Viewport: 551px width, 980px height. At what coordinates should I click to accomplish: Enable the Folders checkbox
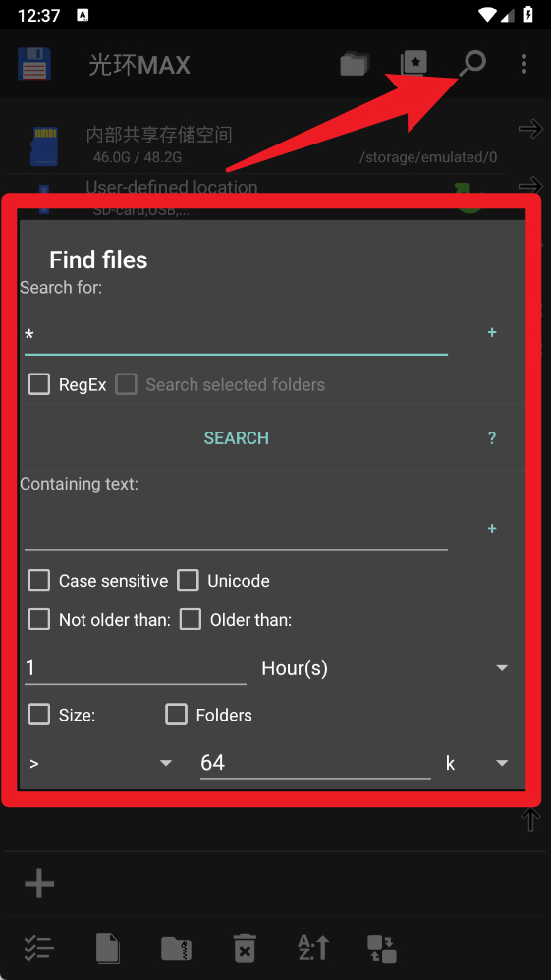click(x=176, y=715)
